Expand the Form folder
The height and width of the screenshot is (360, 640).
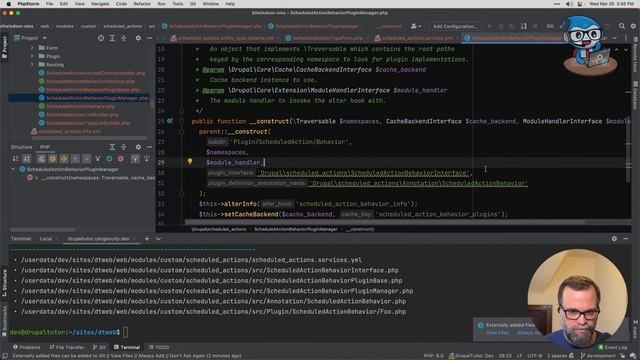coord(32,48)
